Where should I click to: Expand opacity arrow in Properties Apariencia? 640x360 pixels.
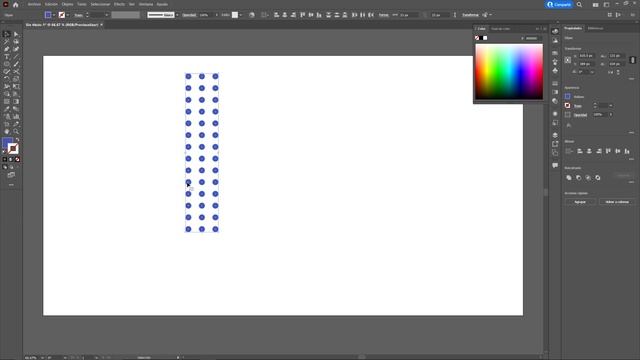tap(611, 115)
